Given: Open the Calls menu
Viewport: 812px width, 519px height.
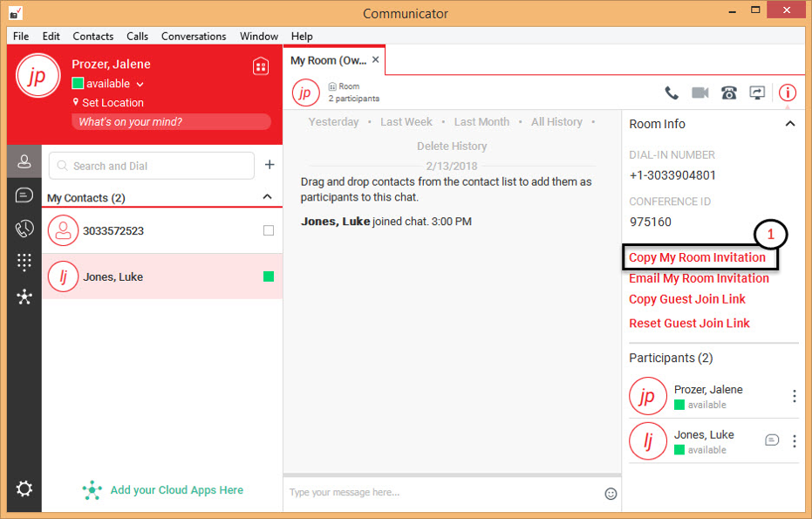Looking at the screenshot, I should click(137, 37).
